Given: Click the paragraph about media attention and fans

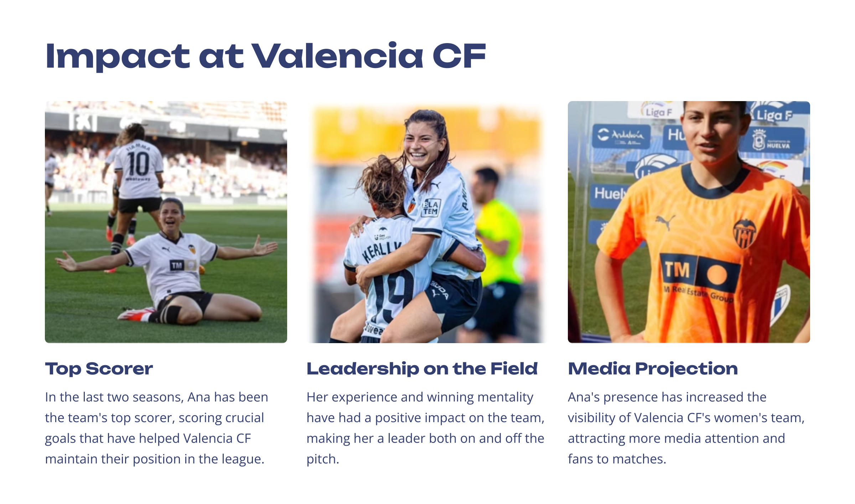Looking at the screenshot, I should click(686, 428).
